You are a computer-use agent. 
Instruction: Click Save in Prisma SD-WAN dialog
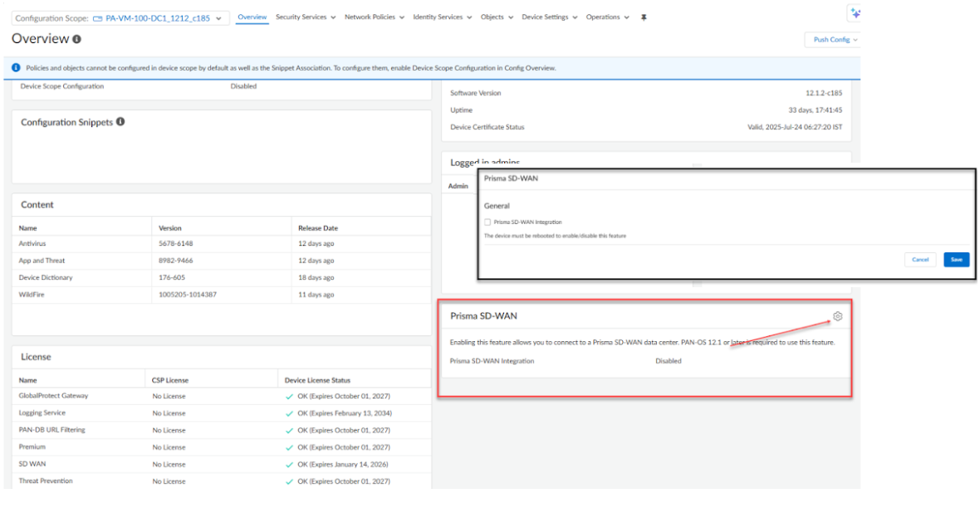(x=956, y=260)
